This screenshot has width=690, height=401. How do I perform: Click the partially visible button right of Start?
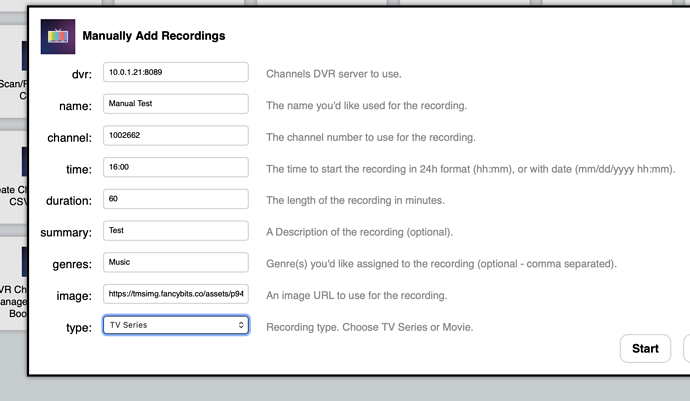[686, 348]
